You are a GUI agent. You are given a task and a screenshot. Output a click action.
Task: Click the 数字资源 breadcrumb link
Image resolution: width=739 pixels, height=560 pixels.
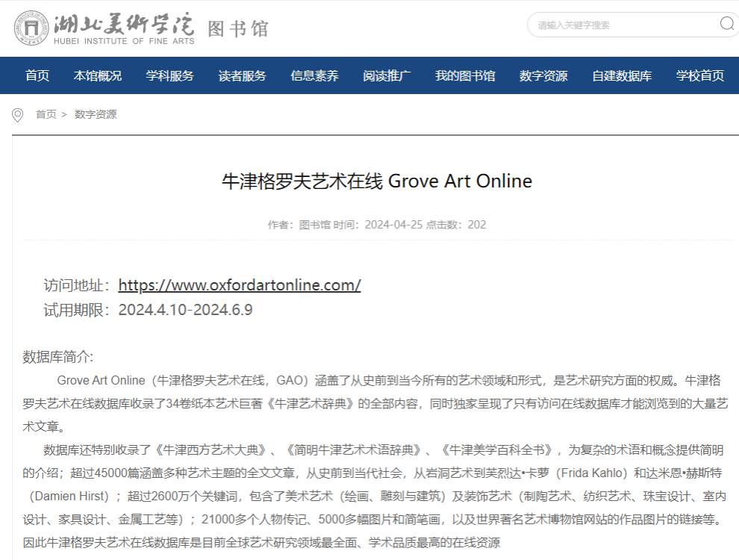pos(96,114)
